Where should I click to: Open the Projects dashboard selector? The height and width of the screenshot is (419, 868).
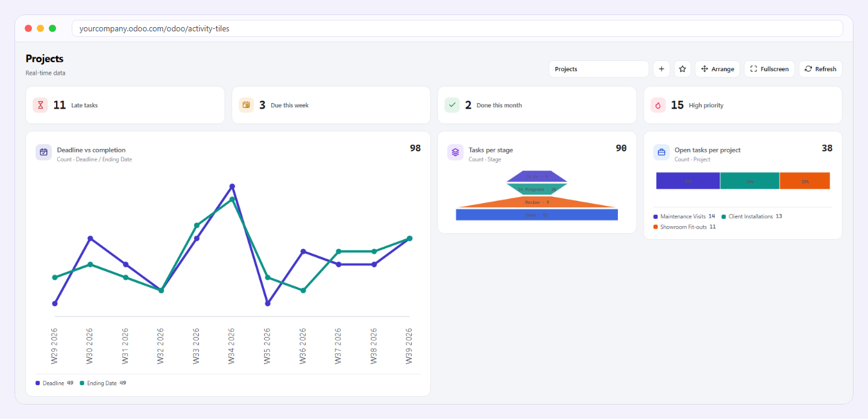click(599, 69)
